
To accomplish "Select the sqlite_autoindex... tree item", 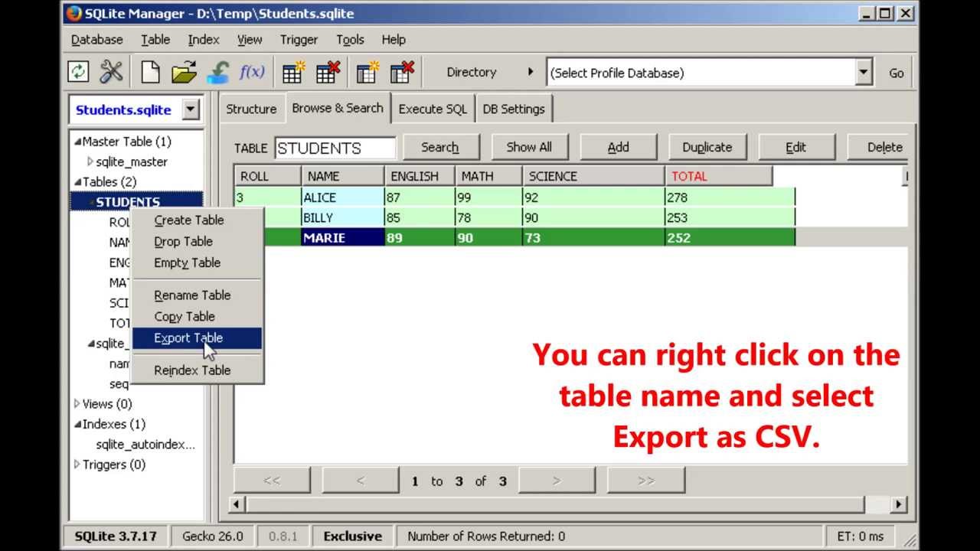I will tap(145, 445).
